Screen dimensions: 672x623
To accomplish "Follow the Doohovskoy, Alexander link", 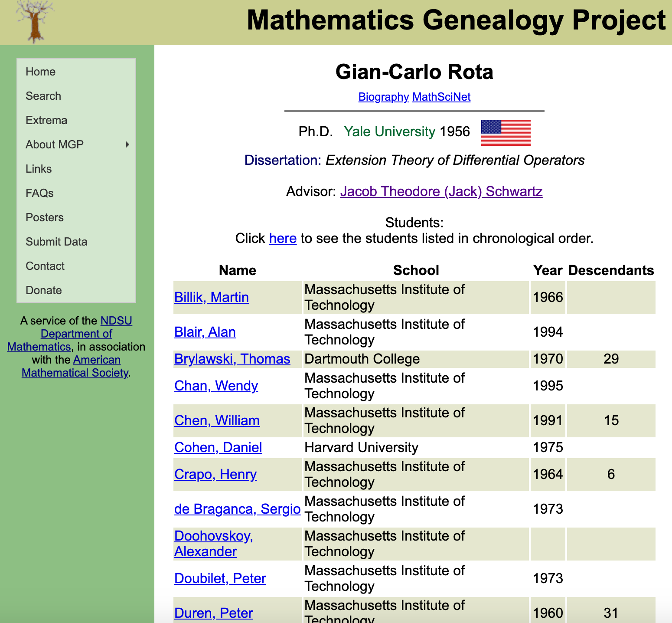I will pyautogui.click(x=213, y=544).
